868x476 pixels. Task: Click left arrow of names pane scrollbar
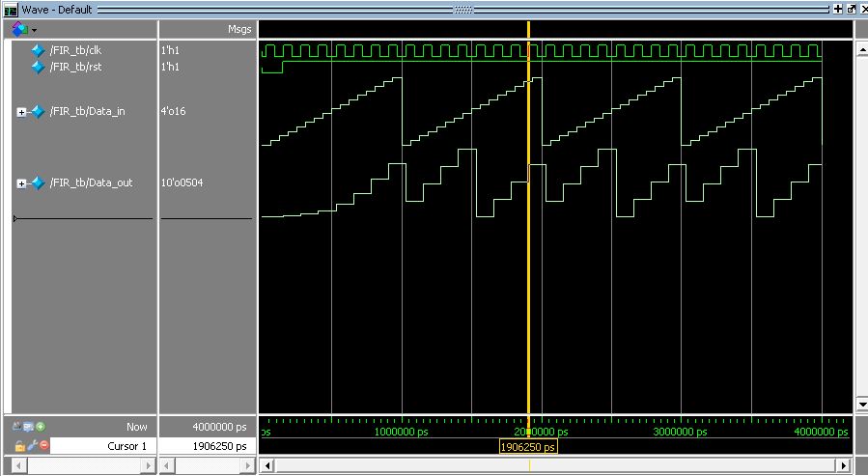click(x=17, y=465)
